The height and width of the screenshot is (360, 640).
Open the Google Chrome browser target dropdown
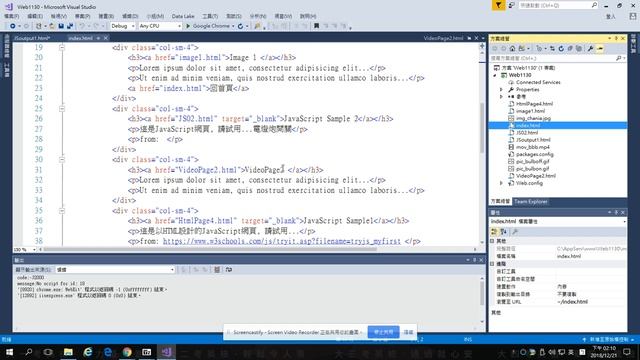(233, 26)
